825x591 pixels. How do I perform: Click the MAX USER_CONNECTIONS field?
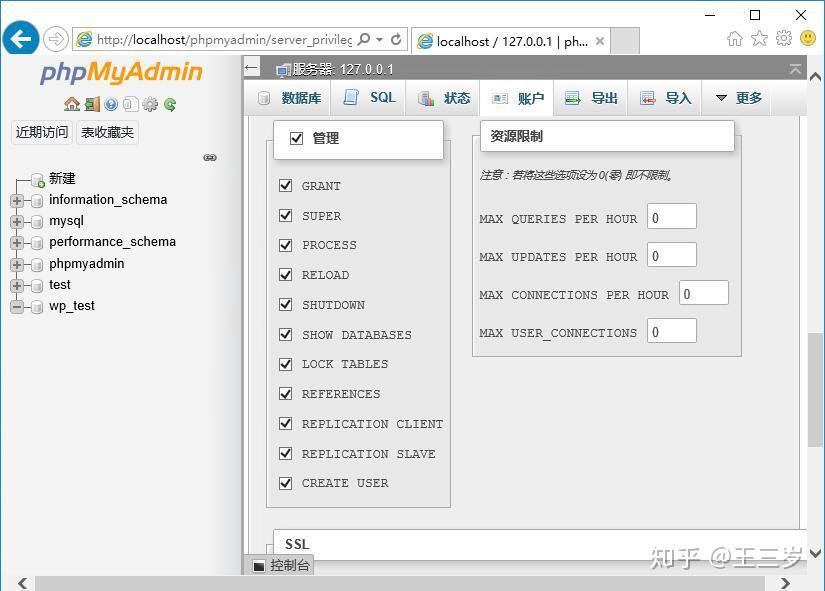pos(672,330)
